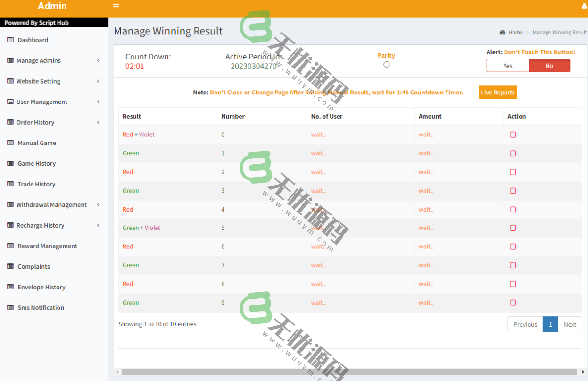Click the Complaints sidebar icon

click(10, 266)
